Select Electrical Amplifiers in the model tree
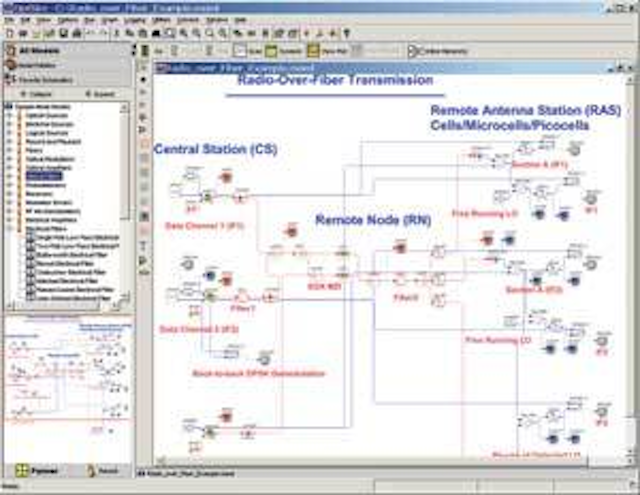The height and width of the screenshot is (495, 640). click(51, 220)
